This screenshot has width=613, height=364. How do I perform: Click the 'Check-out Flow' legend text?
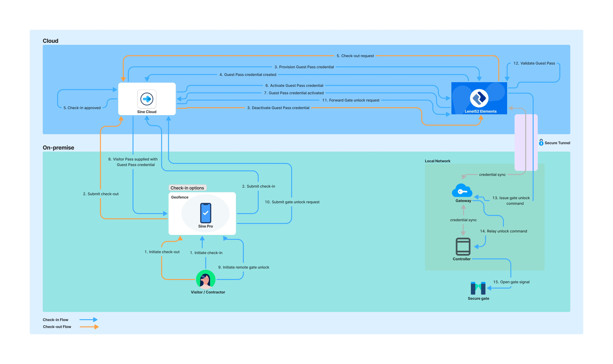(x=57, y=327)
